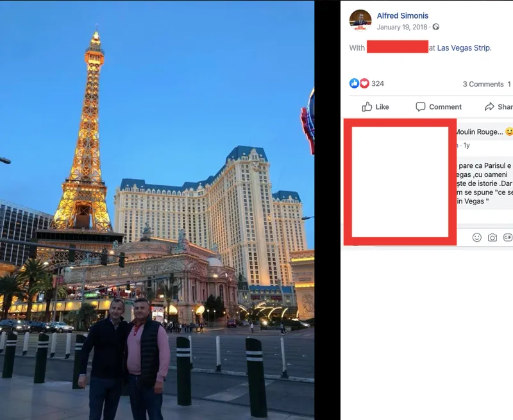Click the blue thumbs-up reaction icon

[x=355, y=83]
